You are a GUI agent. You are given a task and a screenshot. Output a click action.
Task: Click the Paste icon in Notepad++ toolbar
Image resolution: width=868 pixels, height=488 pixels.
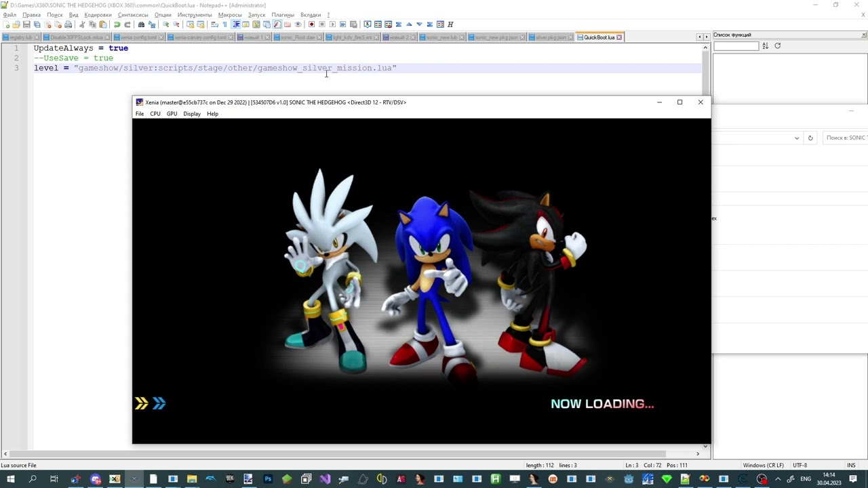[x=103, y=24]
